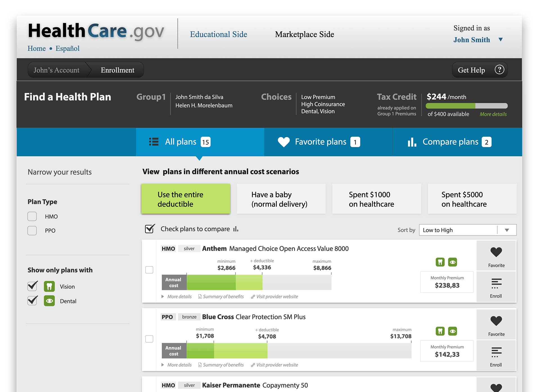This screenshot has width=540, height=392.
Task: Click the Anthem annual cost bar
Action: coord(247,282)
